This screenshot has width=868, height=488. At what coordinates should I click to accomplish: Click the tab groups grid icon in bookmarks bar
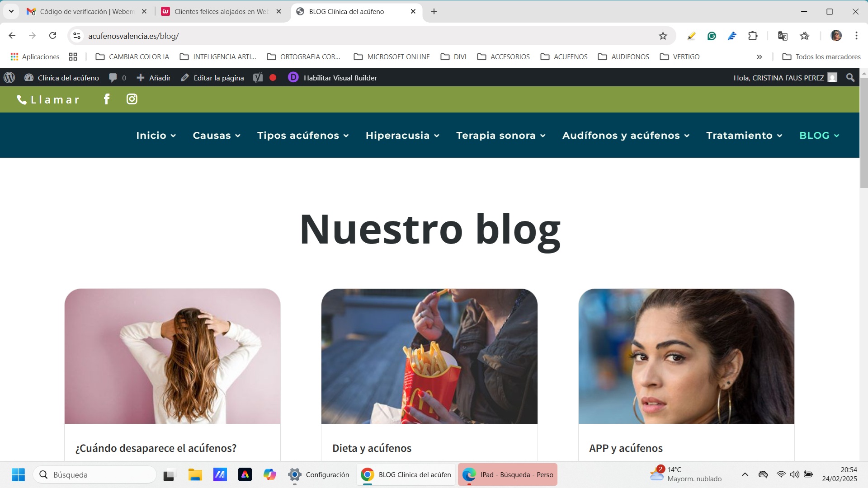pyautogui.click(x=73, y=56)
